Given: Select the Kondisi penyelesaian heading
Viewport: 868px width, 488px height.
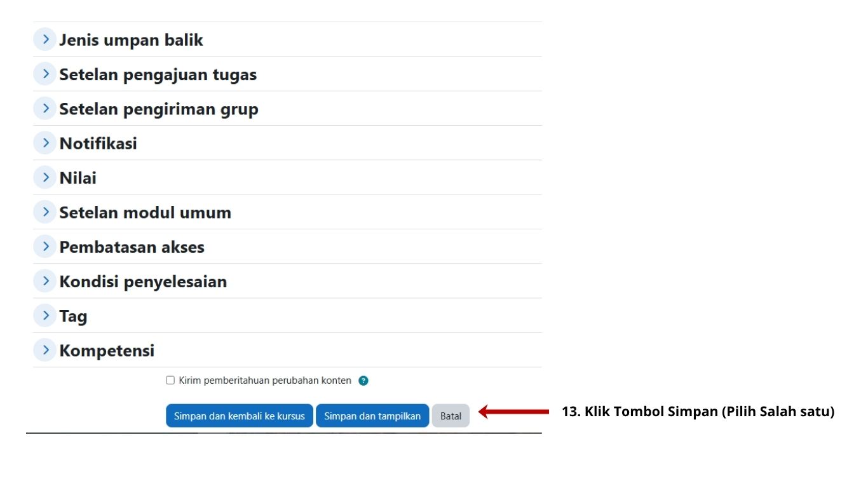Looking at the screenshot, I should tap(143, 281).
